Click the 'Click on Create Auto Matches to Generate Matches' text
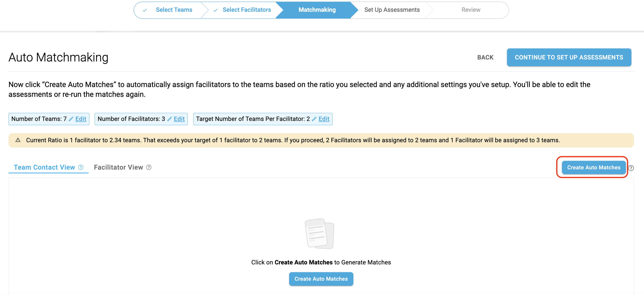This screenshot has width=644, height=295. (321, 262)
